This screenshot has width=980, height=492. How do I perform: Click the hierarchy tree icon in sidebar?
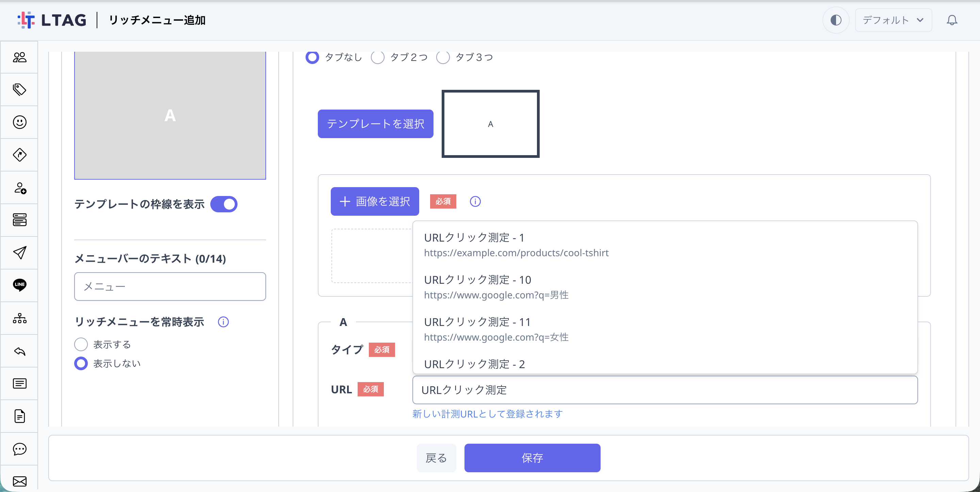click(19, 318)
